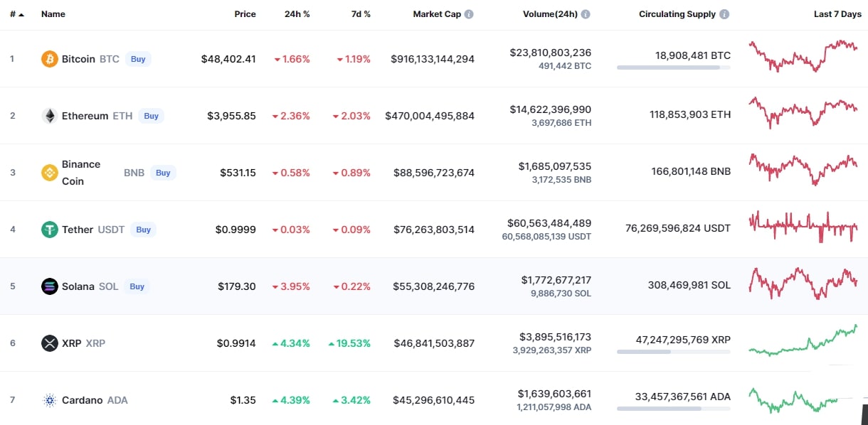Click the XRP circulating supply progress bar

tap(674, 352)
